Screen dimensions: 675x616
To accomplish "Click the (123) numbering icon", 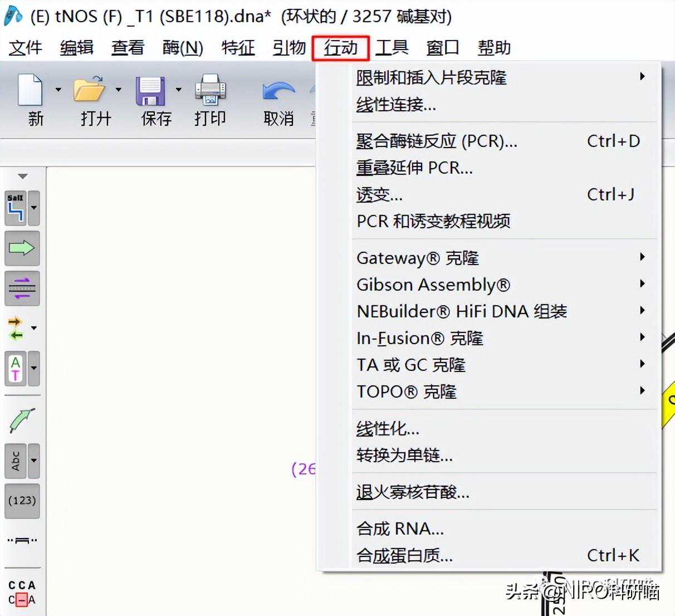I will point(22,500).
